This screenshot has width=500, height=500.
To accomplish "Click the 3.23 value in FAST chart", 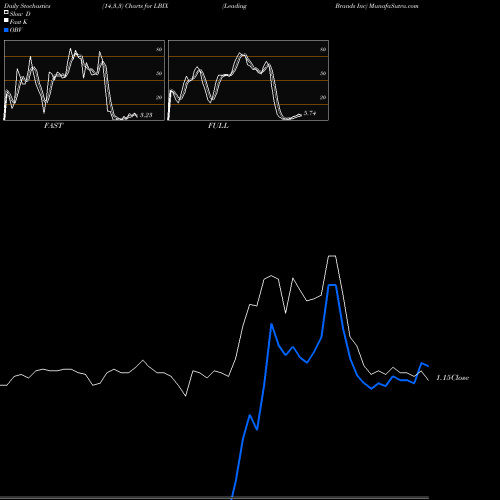I will point(146,115).
